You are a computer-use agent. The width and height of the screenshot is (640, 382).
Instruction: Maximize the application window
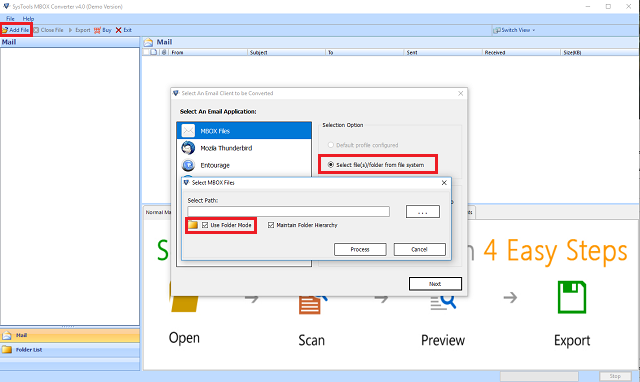608,7
